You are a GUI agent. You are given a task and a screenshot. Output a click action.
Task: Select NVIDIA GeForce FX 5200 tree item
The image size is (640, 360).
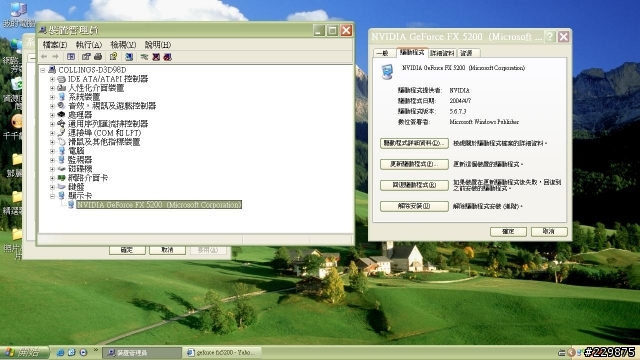point(159,204)
